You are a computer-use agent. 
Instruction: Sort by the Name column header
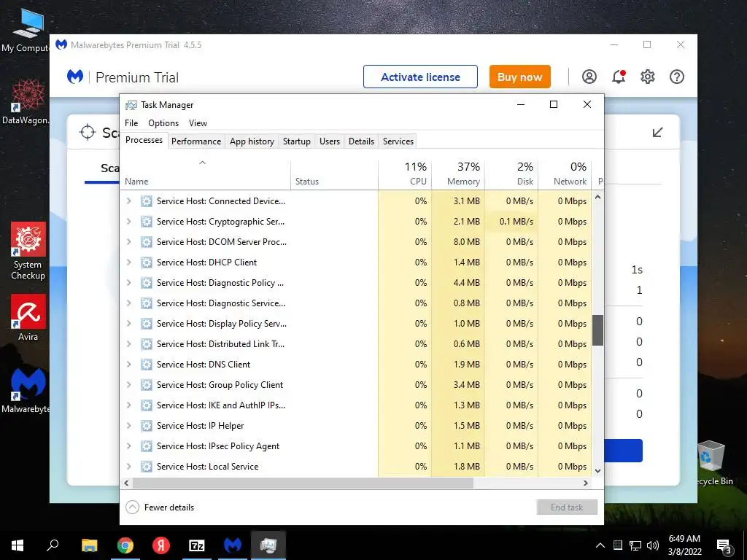(x=205, y=175)
